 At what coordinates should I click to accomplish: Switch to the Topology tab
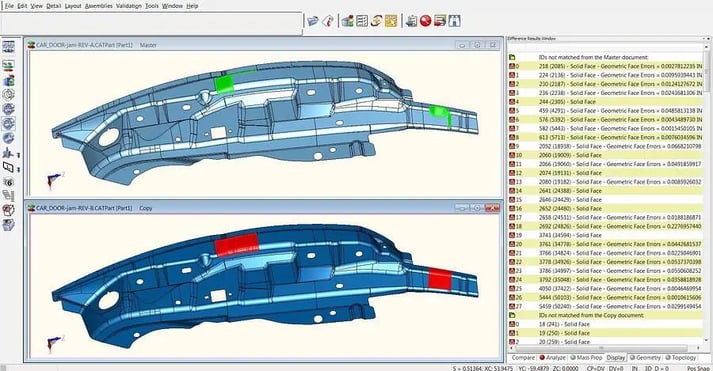(680, 358)
